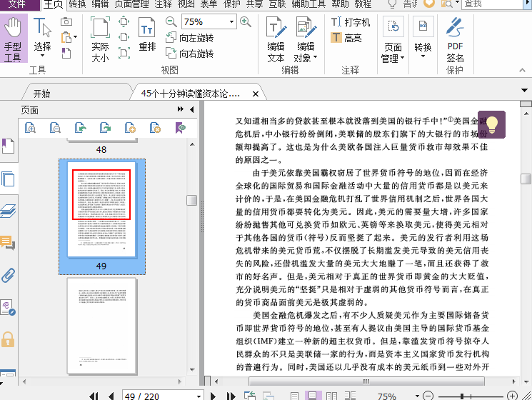This screenshot has height=400, width=532.
Task: Reduce page thumbnails in 页面 panel
Action: [x=55, y=128]
